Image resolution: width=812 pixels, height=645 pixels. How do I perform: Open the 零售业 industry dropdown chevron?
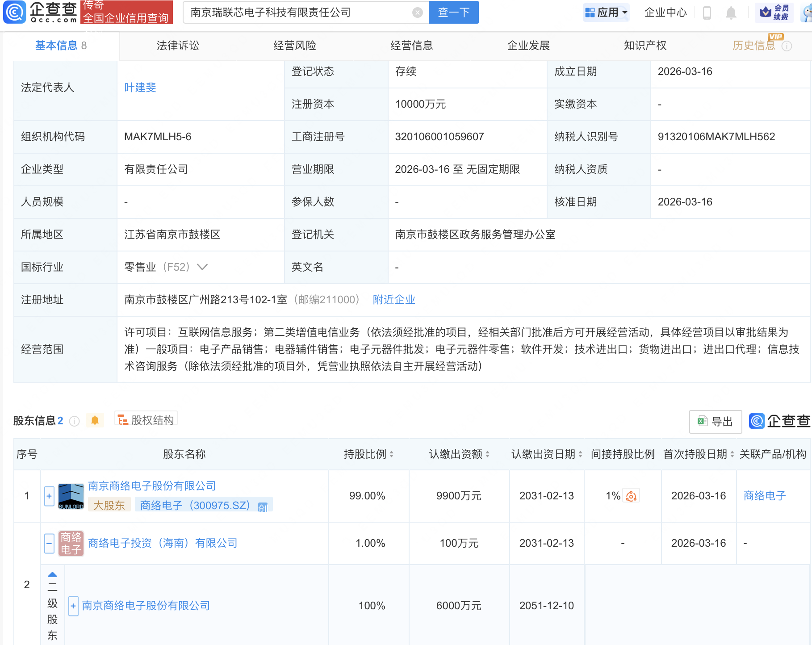pos(202,267)
